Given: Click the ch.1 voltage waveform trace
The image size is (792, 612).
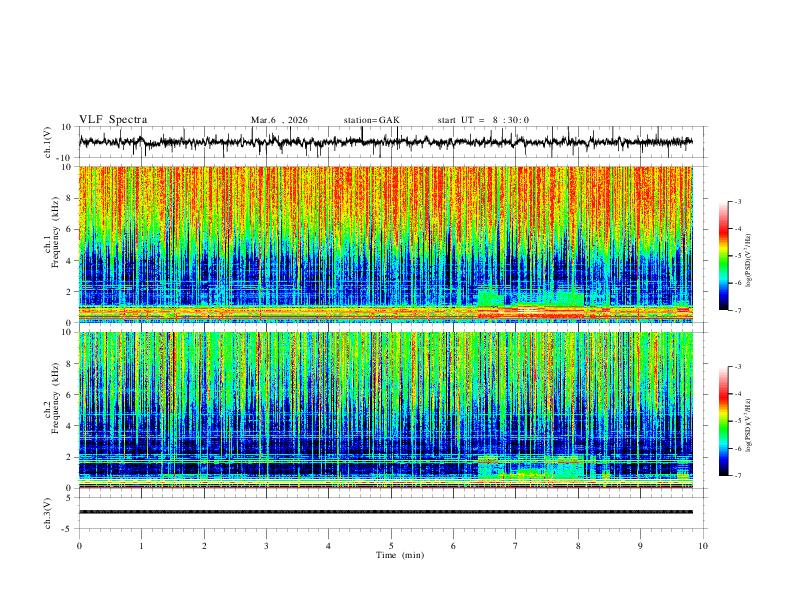Looking at the screenshot, I should [386, 142].
